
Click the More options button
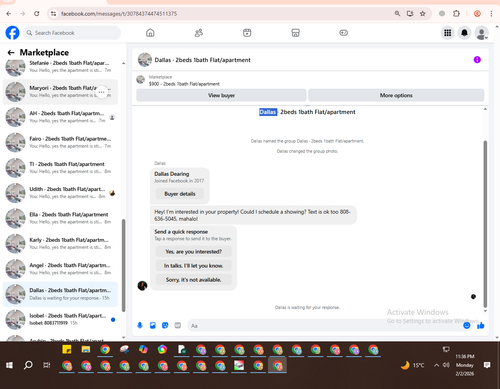pyautogui.click(x=396, y=95)
